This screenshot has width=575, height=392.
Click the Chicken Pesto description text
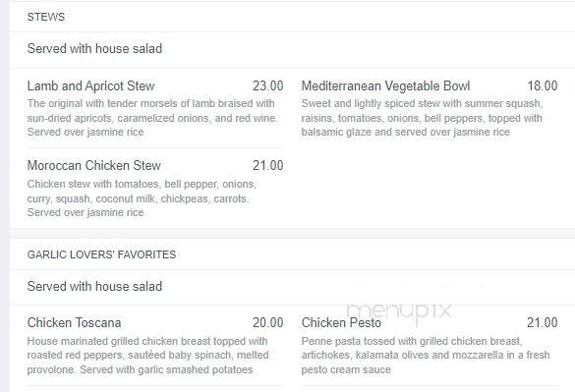[x=426, y=356]
